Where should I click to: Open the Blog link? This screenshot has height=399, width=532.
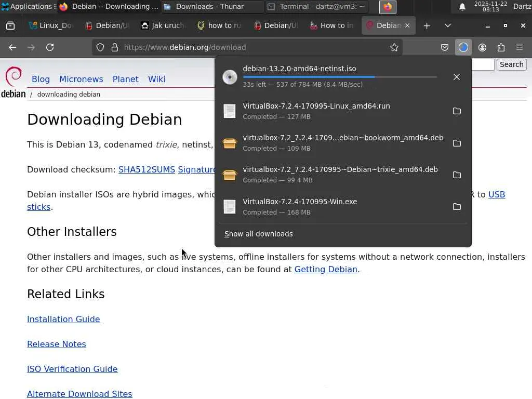tap(41, 79)
